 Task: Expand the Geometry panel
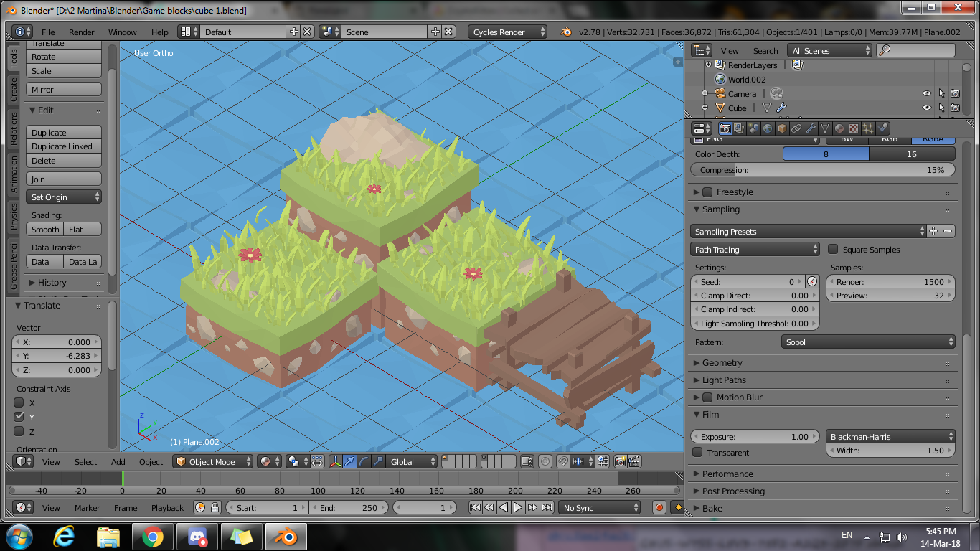click(722, 363)
